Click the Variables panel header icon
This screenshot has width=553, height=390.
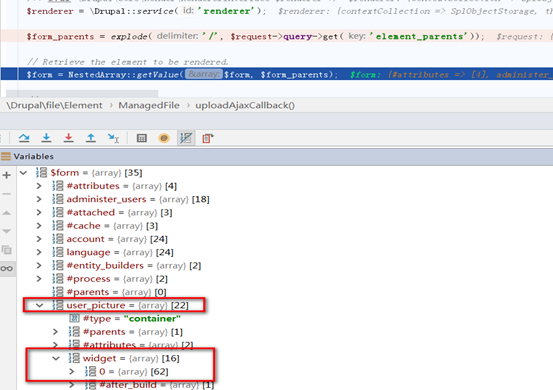click(6, 156)
